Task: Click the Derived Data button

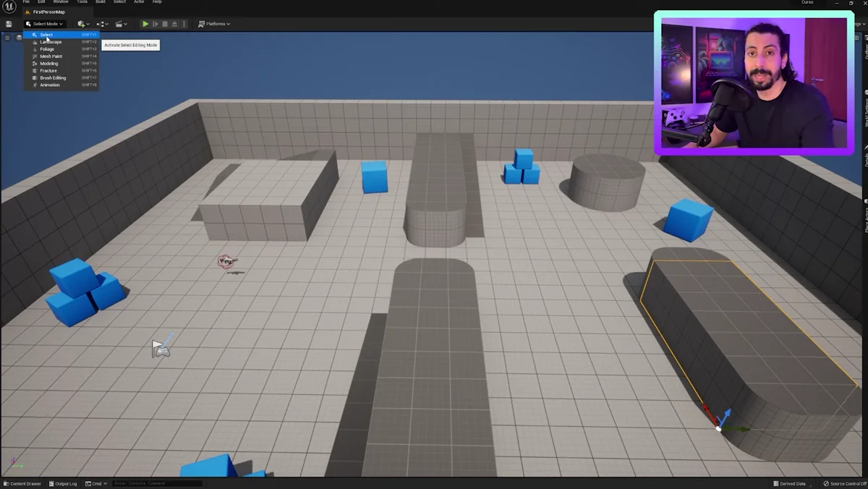Action: pos(789,483)
